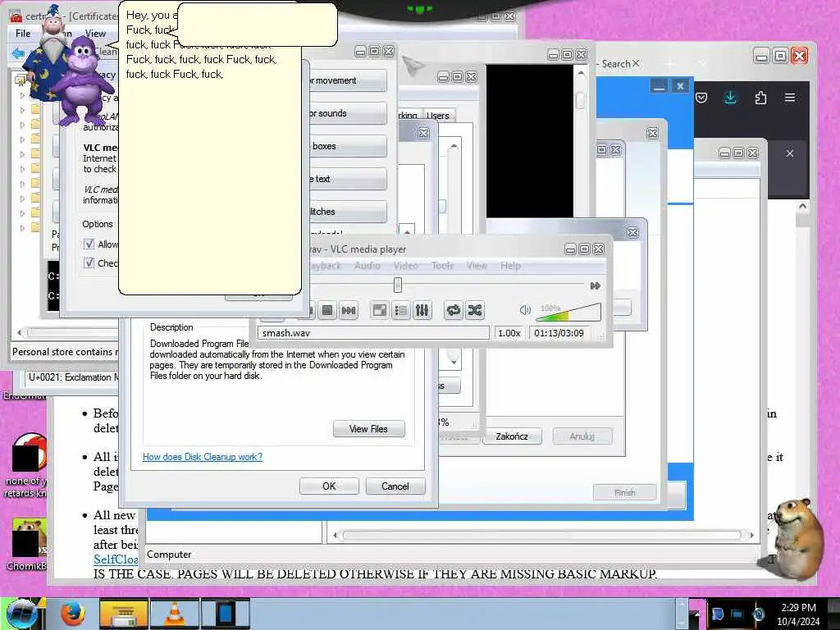The image size is (840, 630).
Task: Open the VLC Audio menu
Action: [367, 265]
